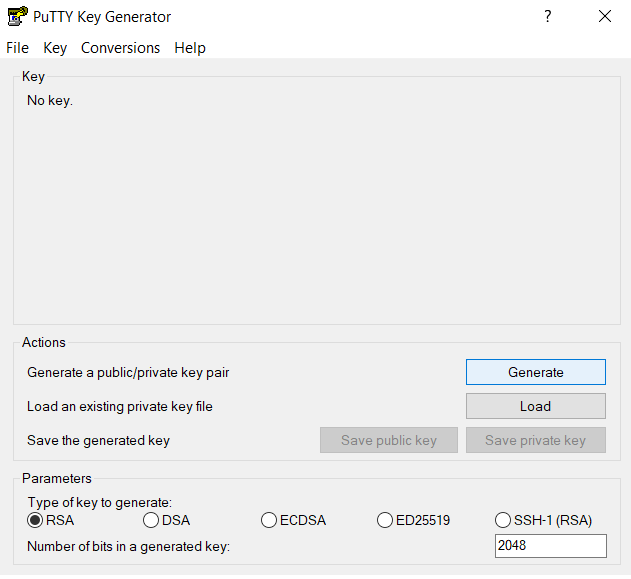The height and width of the screenshot is (579, 631).
Task: Focus the number of bits field showing 2048
Action: (x=550, y=546)
